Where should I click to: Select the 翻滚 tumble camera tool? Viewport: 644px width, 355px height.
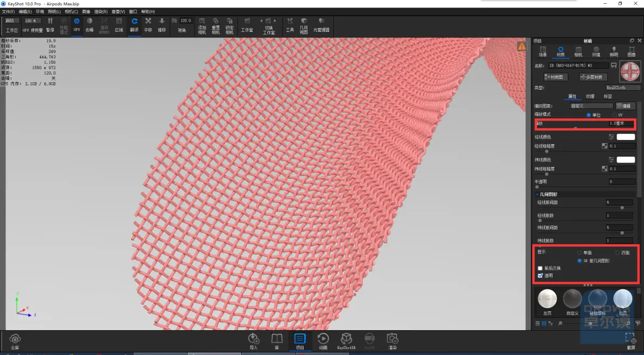pyautogui.click(x=135, y=25)
